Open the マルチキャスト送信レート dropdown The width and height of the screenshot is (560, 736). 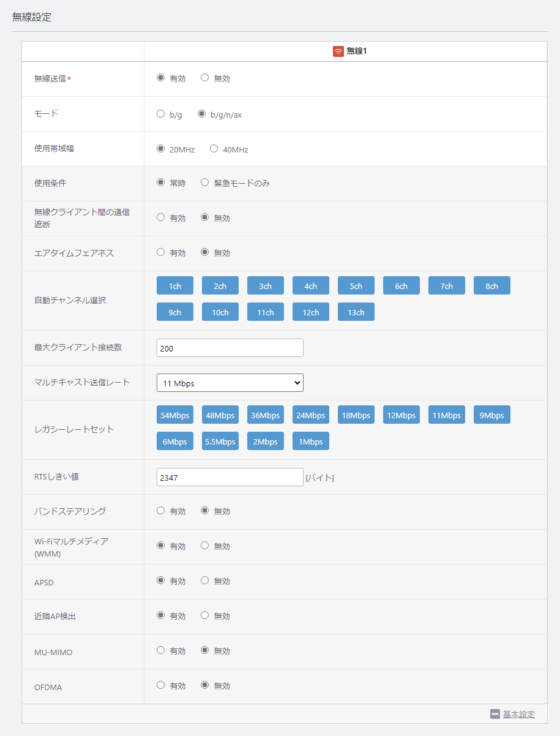[x=230, y=383]
